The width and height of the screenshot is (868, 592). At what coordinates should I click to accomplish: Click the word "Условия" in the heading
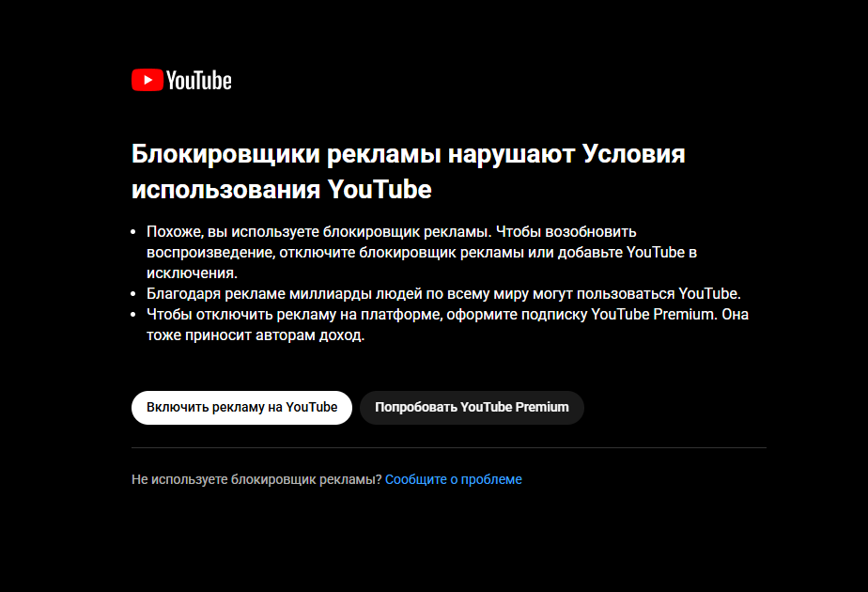point(634,154)
